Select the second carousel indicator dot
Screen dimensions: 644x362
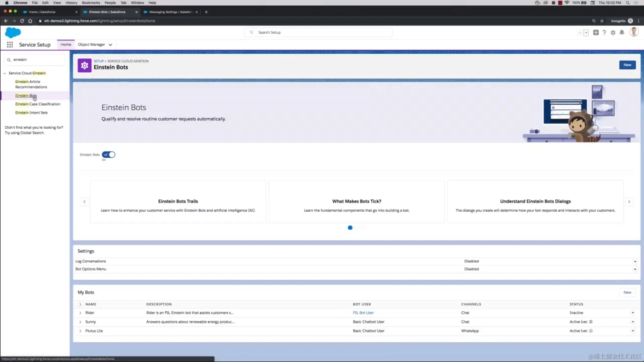click(x=357, y=228)
